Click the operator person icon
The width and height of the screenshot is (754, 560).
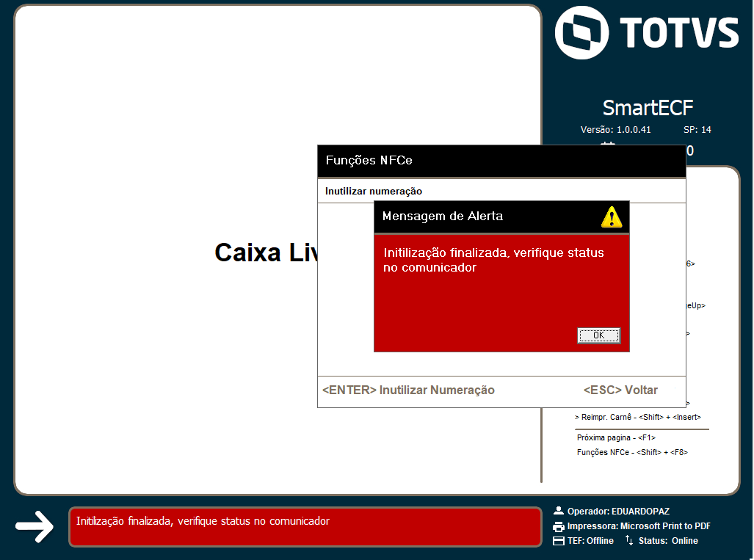(x=558, y=511)
